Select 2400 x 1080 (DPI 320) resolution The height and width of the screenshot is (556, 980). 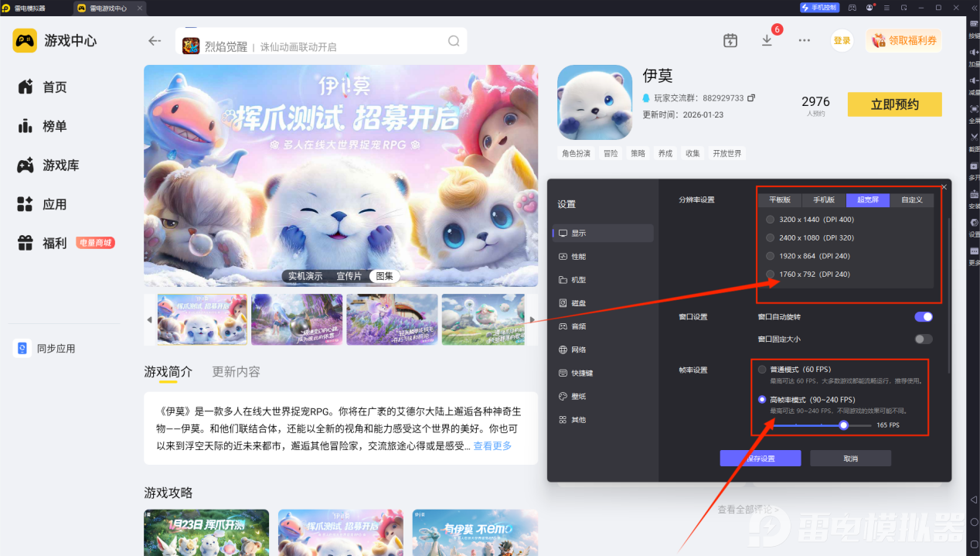(770, 238)
